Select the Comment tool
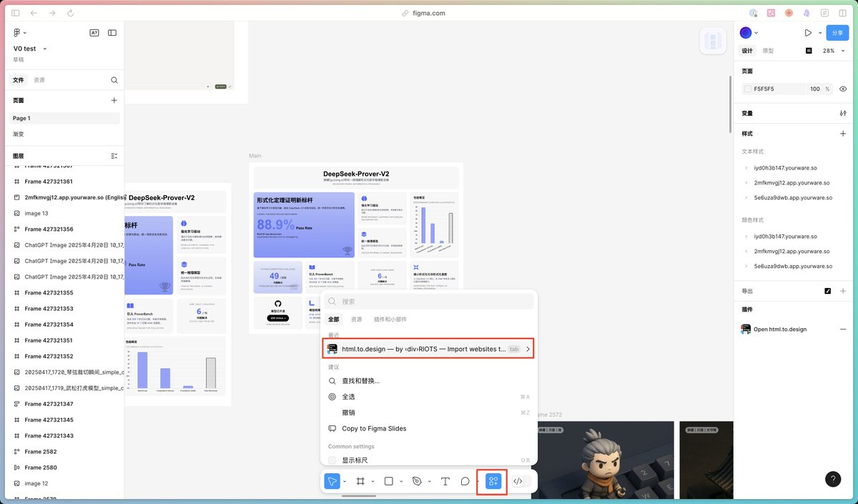This screenshot has height=504, width=858. 465,481
